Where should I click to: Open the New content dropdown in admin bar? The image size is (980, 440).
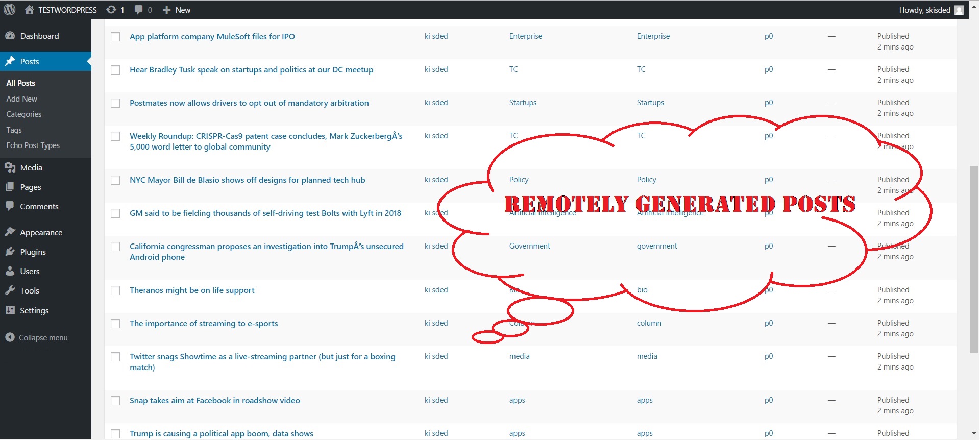coord(177,10)
